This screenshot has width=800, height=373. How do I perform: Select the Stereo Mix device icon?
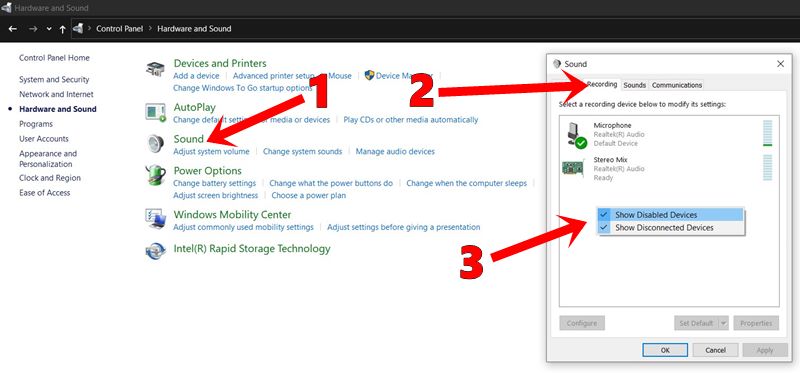pos(572,168)
